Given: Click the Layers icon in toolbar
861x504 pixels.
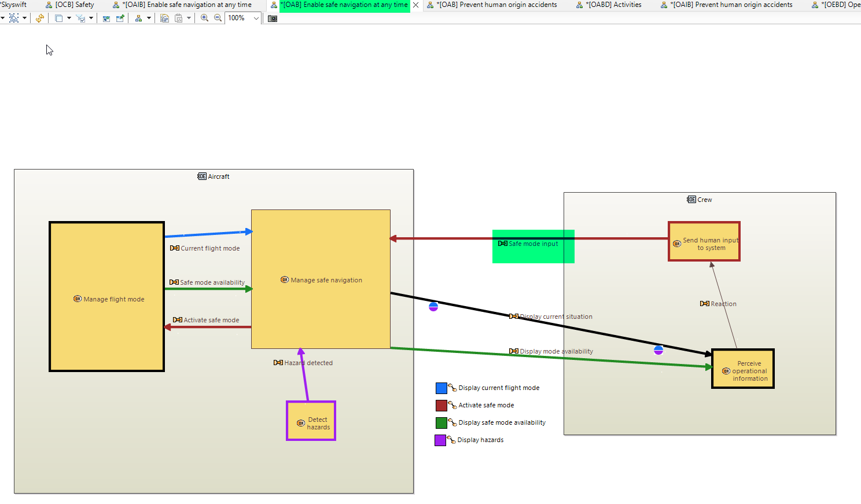Looking at the screenshot, I should pos(58,19).
